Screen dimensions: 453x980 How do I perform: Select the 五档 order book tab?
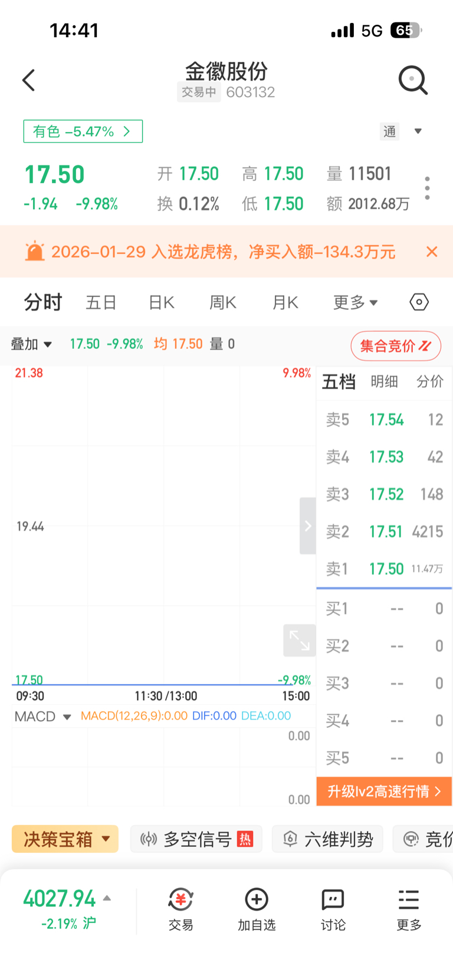click(339, 382)
